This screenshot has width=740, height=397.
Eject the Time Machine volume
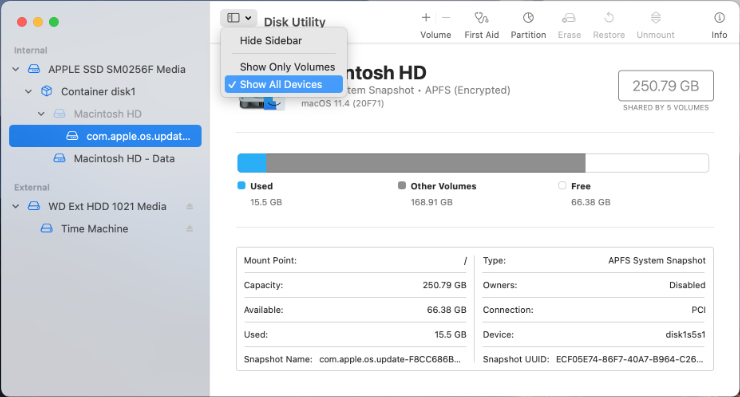click(190, 228)
